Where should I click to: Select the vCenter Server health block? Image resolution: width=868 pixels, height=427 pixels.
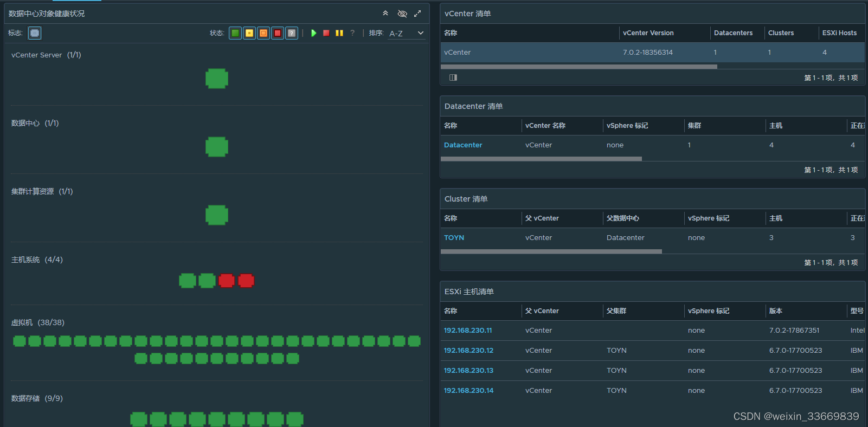pyautogui.click(x=217, y=79)
